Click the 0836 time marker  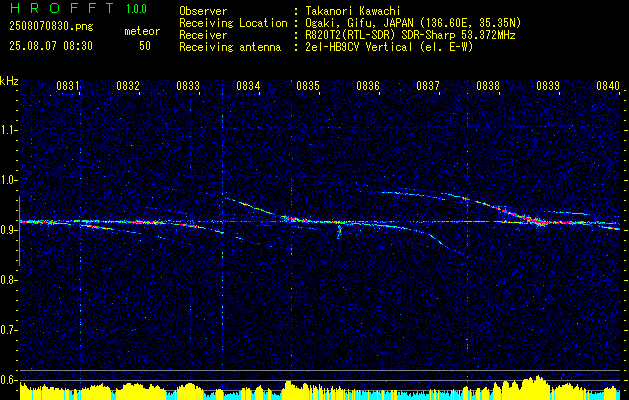(368, 85)
